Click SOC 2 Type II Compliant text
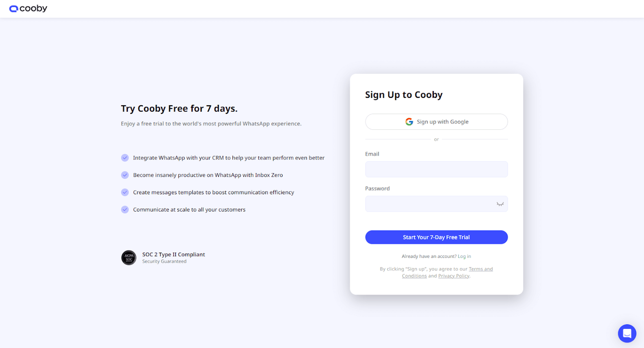The width and height of the screenshot is (644, 348). pyautogui.click(x=174, y=254)
